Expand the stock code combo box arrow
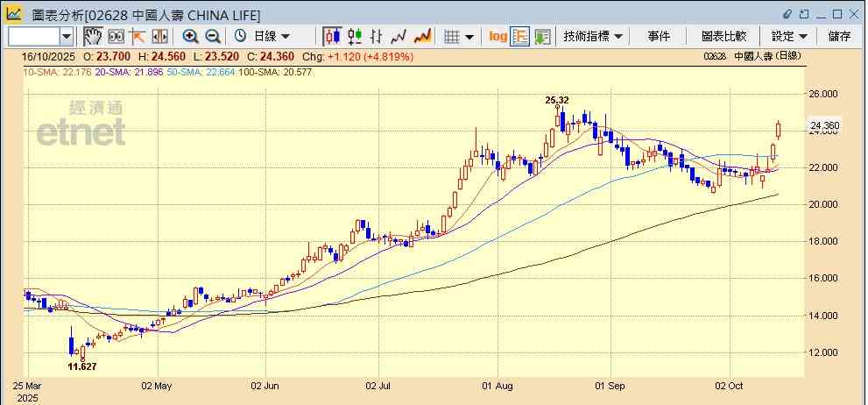This screenshot has height=405, width=868. point(67,36)
